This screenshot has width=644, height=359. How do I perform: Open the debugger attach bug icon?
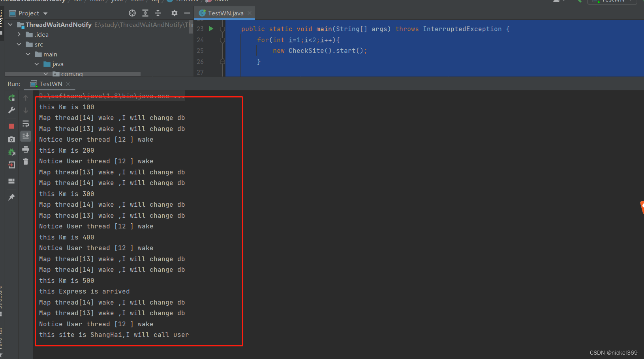click(11, 152)
